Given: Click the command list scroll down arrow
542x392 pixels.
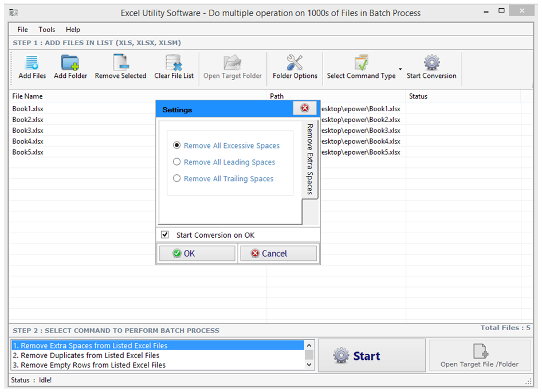Looking at the screenshot, I should 309,364.
